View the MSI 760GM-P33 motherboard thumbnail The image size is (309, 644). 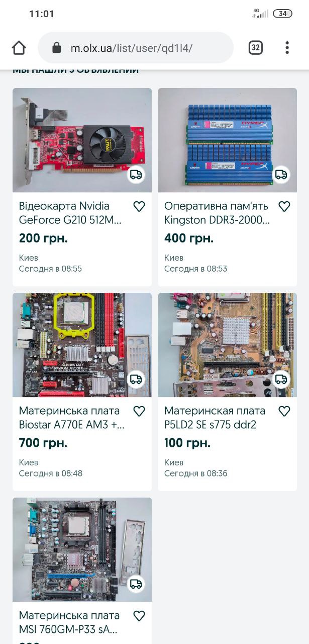pyautogui.click(x=82, y=550)
